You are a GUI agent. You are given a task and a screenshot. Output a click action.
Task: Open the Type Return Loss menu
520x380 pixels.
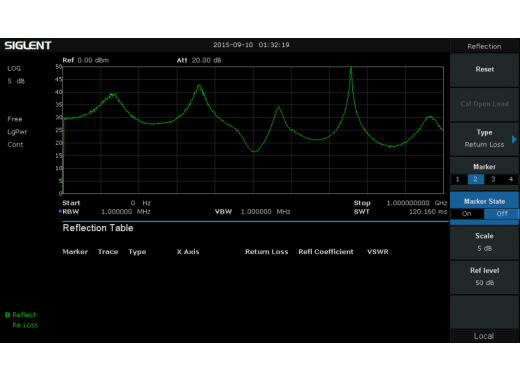[484, 139]
